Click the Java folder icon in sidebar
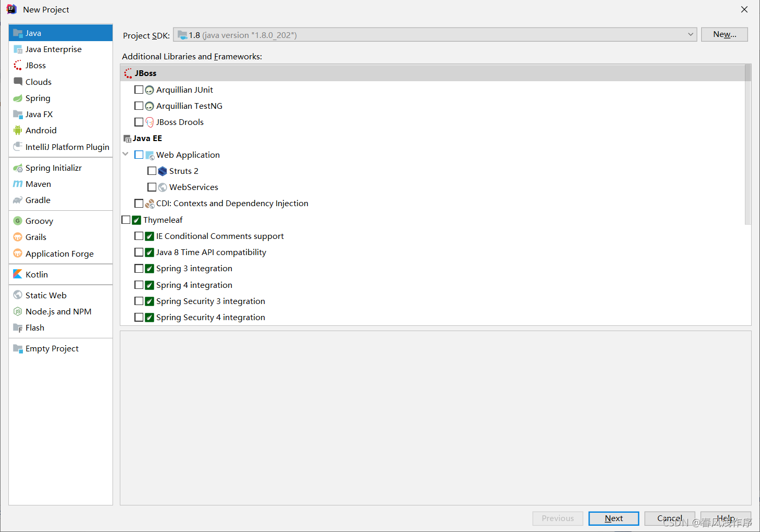This screenshot has width=760, height=532. point(18,33)
